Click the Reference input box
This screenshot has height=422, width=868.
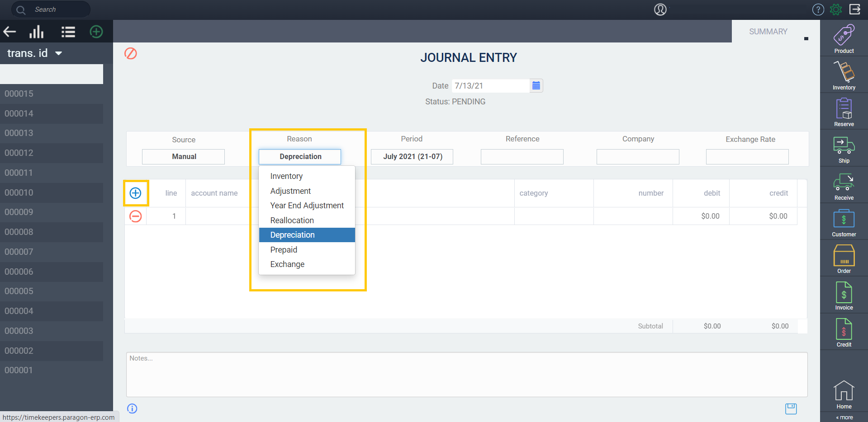(522, 156)
